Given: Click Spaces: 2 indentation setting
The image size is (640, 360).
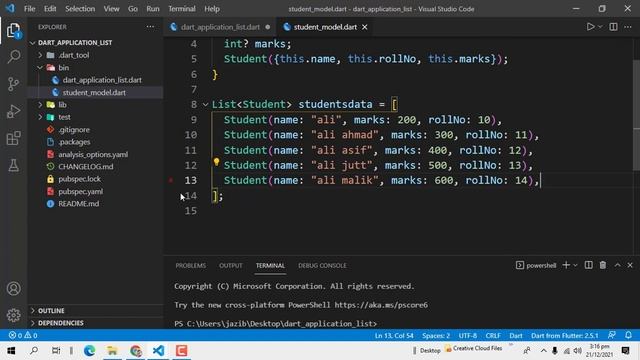Looking at the screenshot, I should click(x=436, y=336).
